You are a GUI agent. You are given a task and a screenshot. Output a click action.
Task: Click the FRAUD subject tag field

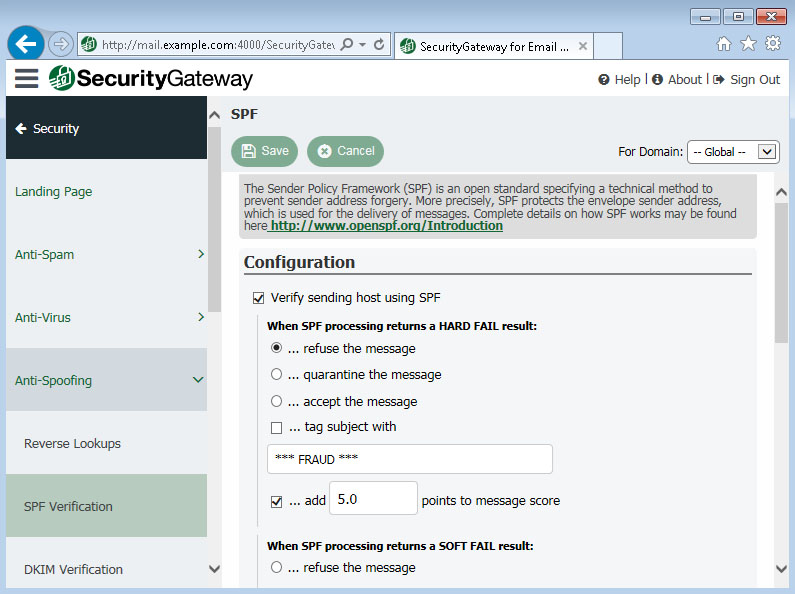[410, 459]
